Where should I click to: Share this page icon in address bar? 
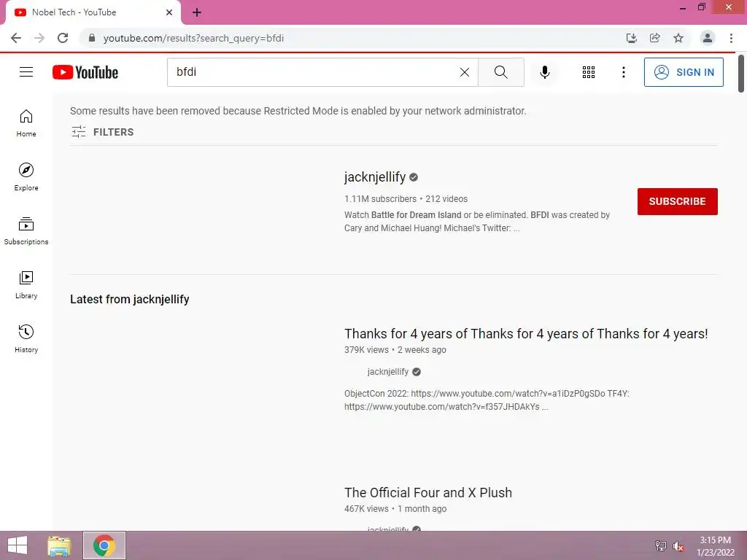[x=654, y=38]
